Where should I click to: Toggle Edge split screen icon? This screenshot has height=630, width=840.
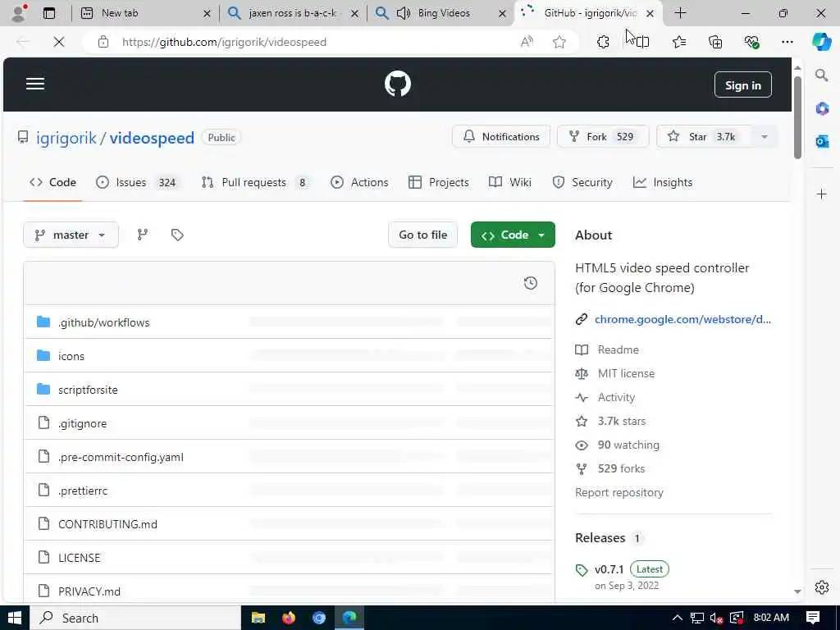point(642,42)
